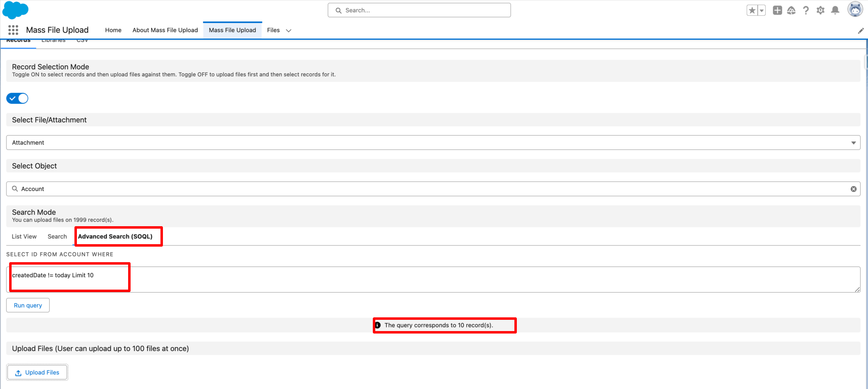This screenshot has height=389, width=868.
Task: Click into the SOQL where clause textarea
Action: 433,280
